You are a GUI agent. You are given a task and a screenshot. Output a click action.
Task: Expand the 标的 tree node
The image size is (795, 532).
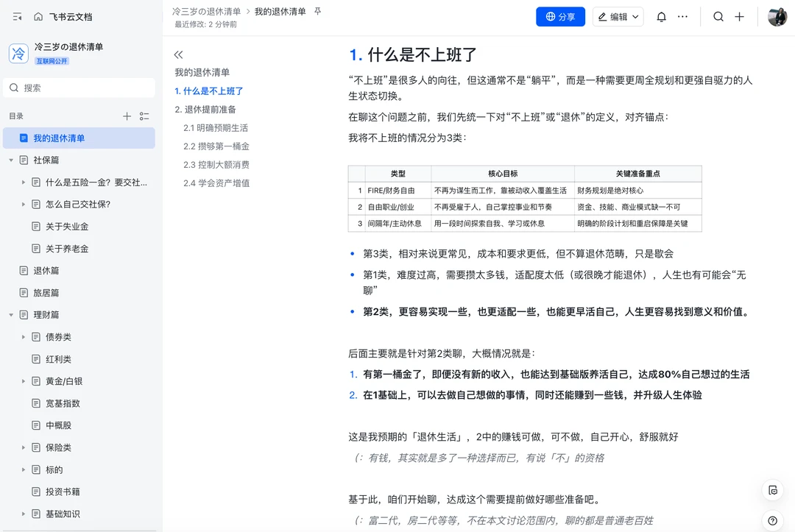tap(24, 469)
